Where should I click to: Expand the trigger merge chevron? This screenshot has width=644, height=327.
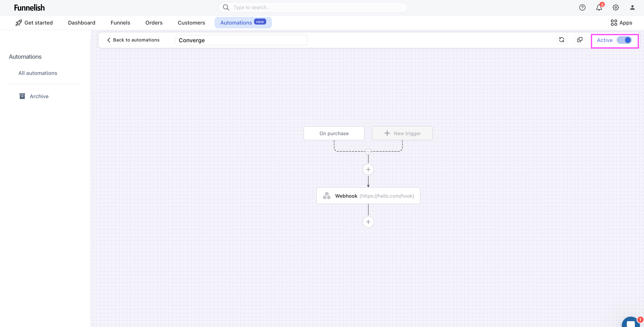pos(368,152)
